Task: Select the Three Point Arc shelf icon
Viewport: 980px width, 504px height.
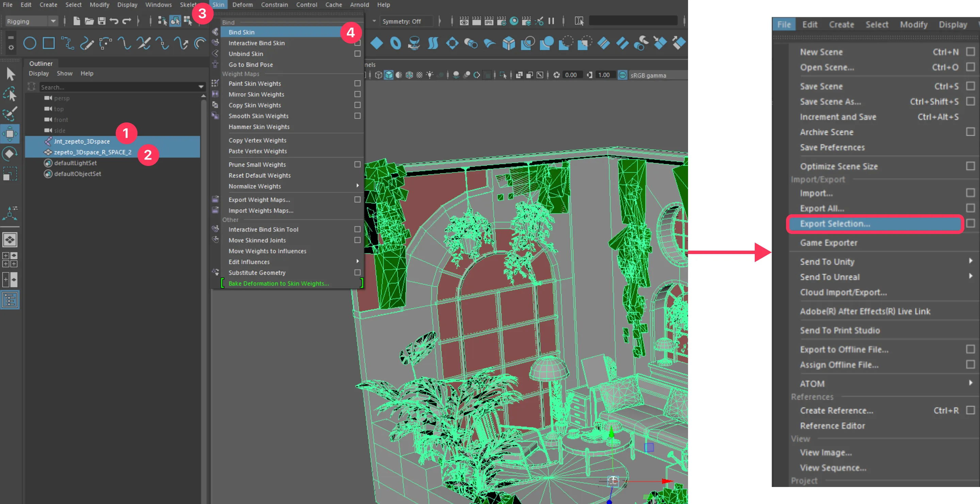Action: (106, 43)
